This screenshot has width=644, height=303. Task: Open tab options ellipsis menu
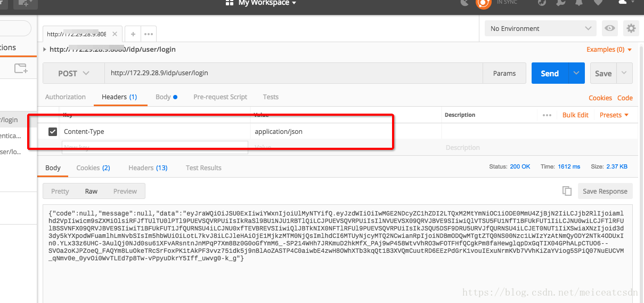[149, 34]
